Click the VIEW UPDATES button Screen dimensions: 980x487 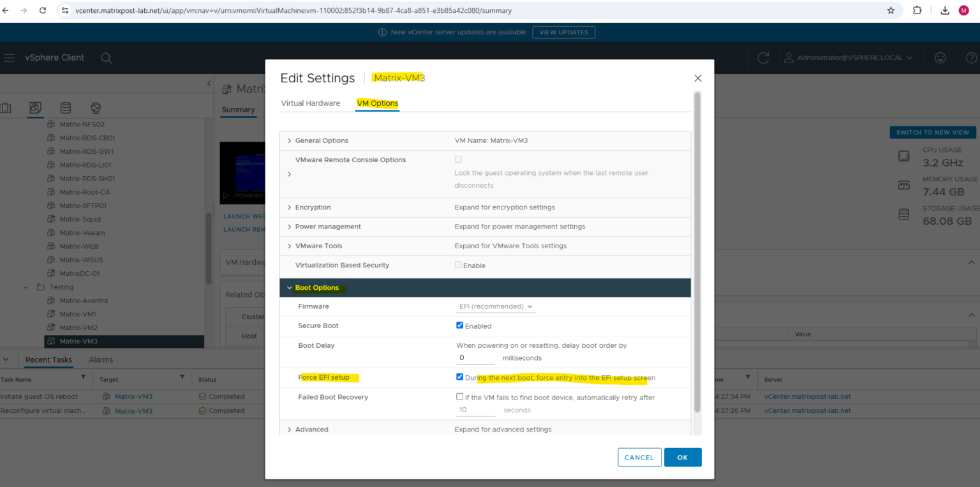pyautogui.click(x=563, y=32)
